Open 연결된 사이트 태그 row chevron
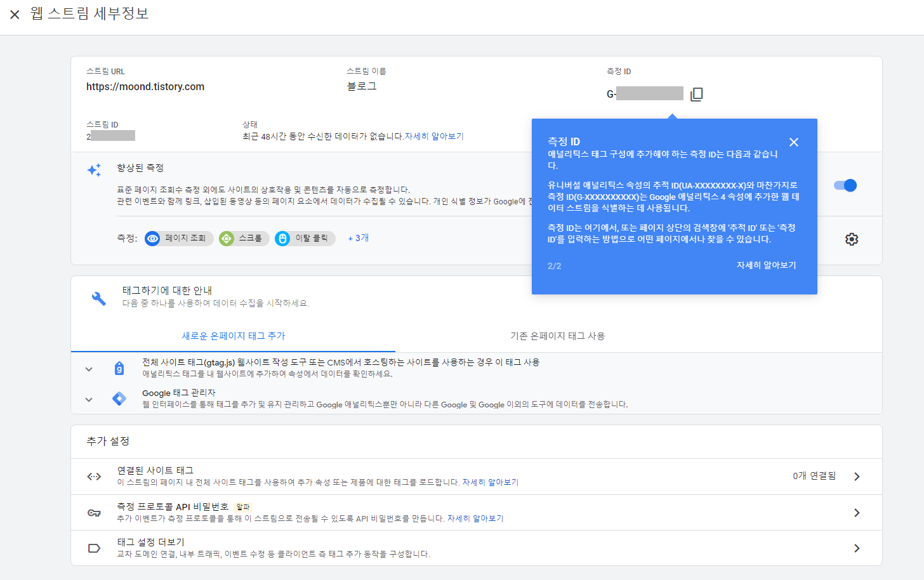The image size is (924, 580). (857, 477)
